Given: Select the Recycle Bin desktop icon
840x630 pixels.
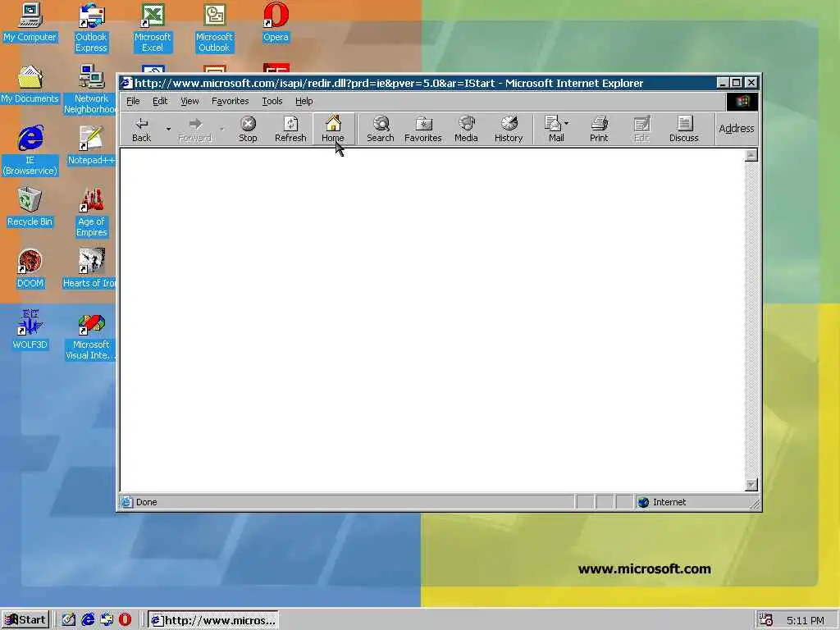Looking at the screenshot, I should pos(30,207).
